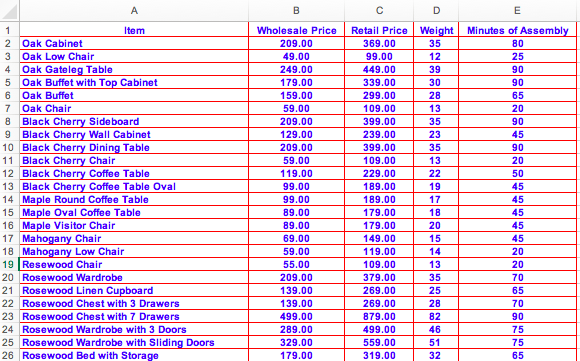Viewport: 580px width, 361px height.
Task: Select Oak Buffet with Top Cabinet cell
Action: click(x=134, y=82)
